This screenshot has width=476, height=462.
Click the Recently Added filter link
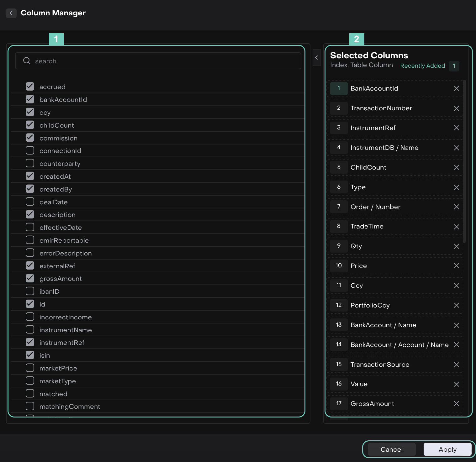coord(422,66)
